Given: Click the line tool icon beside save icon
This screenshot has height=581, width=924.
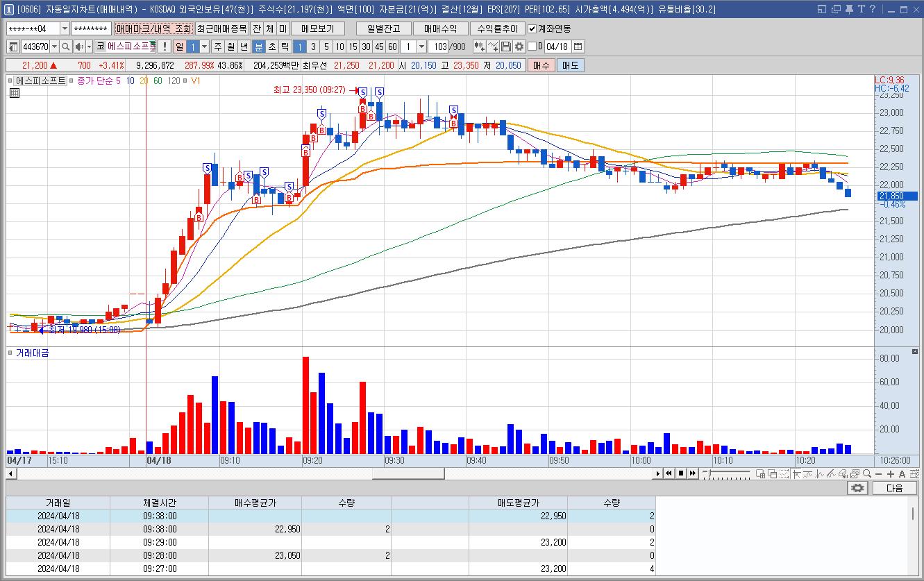Looking at the screenshot, I should pos(493,47).
